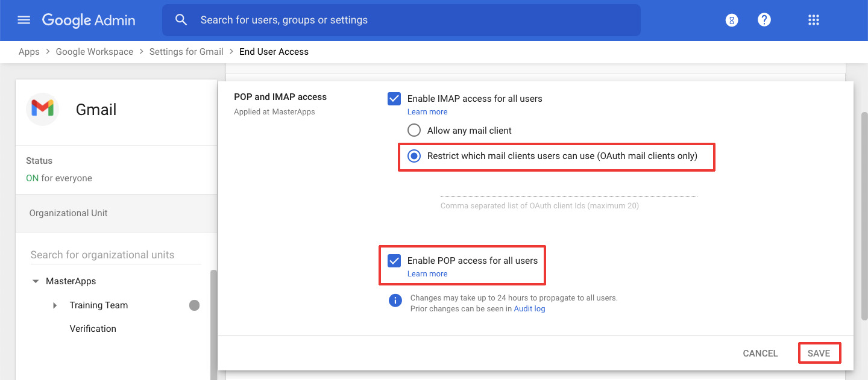Open the Audit log link

pos(529,308)
